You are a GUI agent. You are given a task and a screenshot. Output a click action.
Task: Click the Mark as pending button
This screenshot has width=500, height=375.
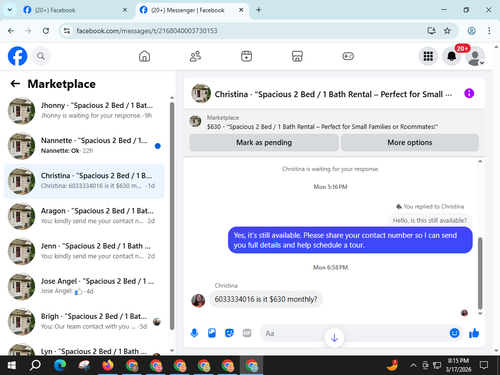pyautogui.click(x=264, y=142)
